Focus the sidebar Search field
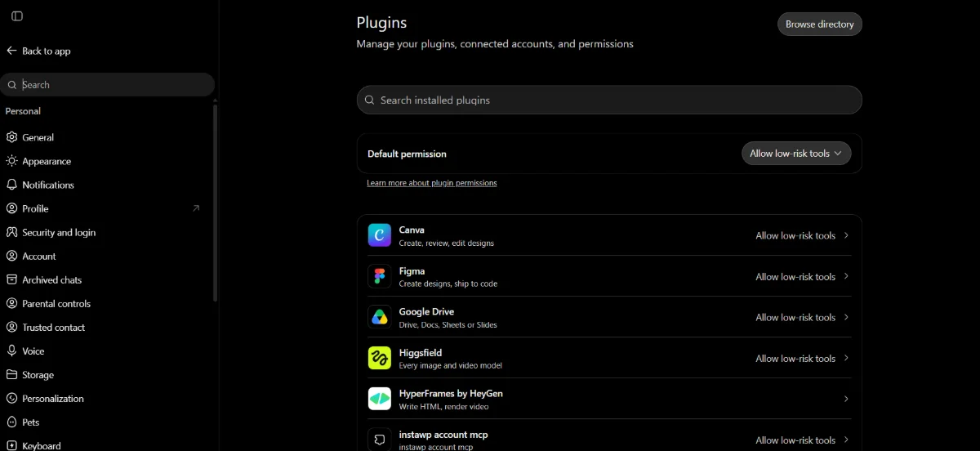980x451 pixels. 107,84
